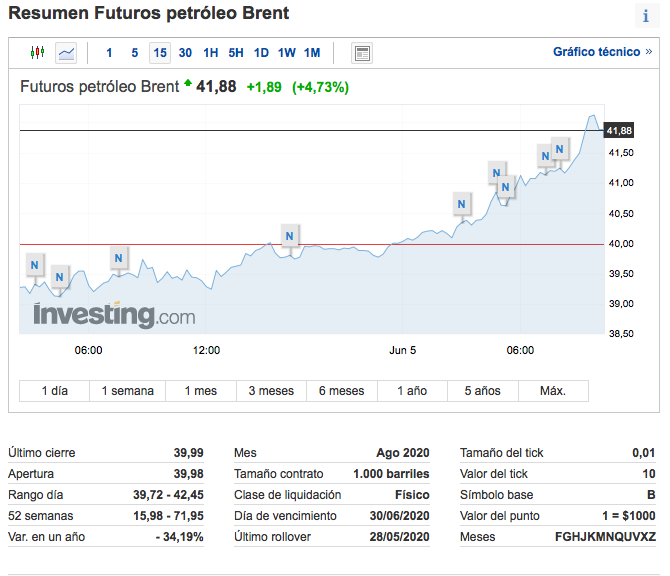Set chart interval to 1D

pos(261,53)
